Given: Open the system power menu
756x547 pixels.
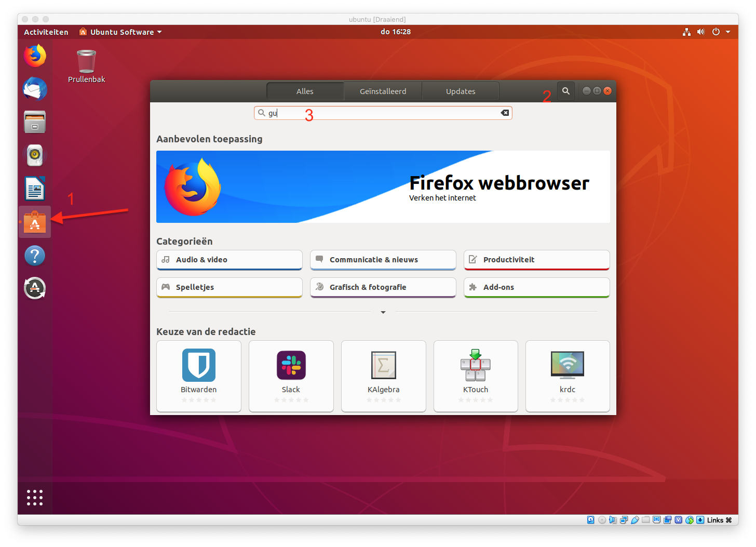Looking at the screenshot, I should 720,32.
